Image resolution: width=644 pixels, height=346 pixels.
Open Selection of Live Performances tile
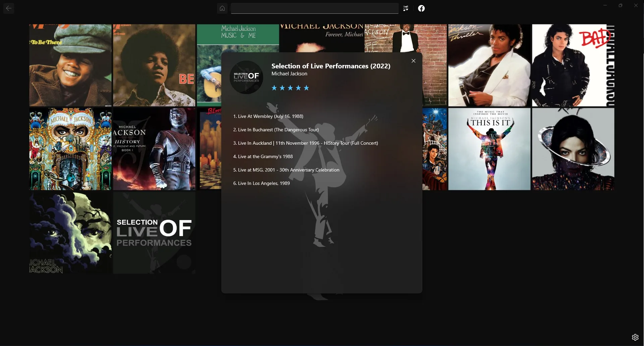click(x=154, y=233)
